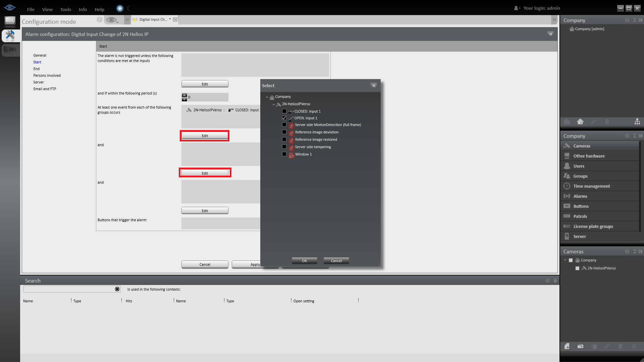This screenshot has height=362, width=644.
Task: Click the add new company house icon
Action: click(x=580, y=122)
